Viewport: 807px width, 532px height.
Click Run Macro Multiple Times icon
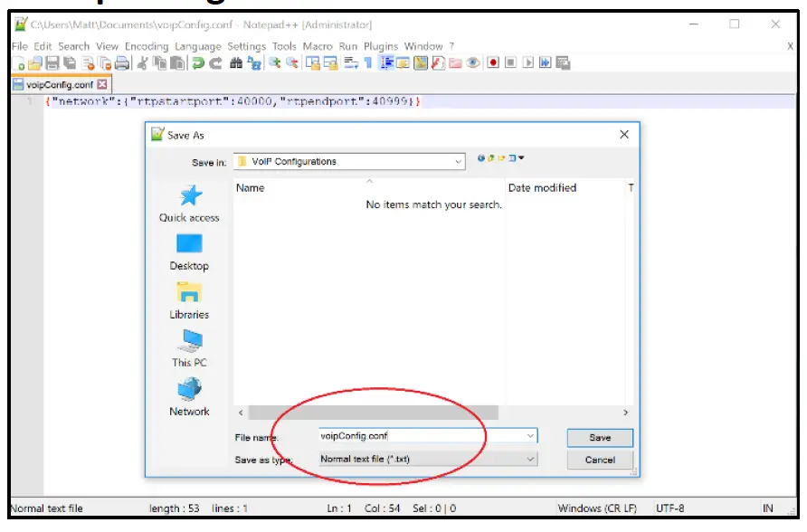tap(545, 62)
